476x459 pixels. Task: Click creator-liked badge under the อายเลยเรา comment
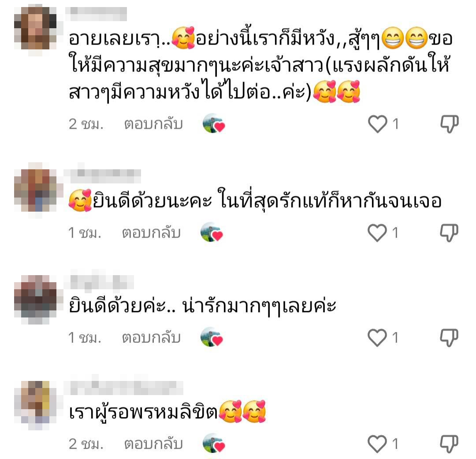click(214, 123)
